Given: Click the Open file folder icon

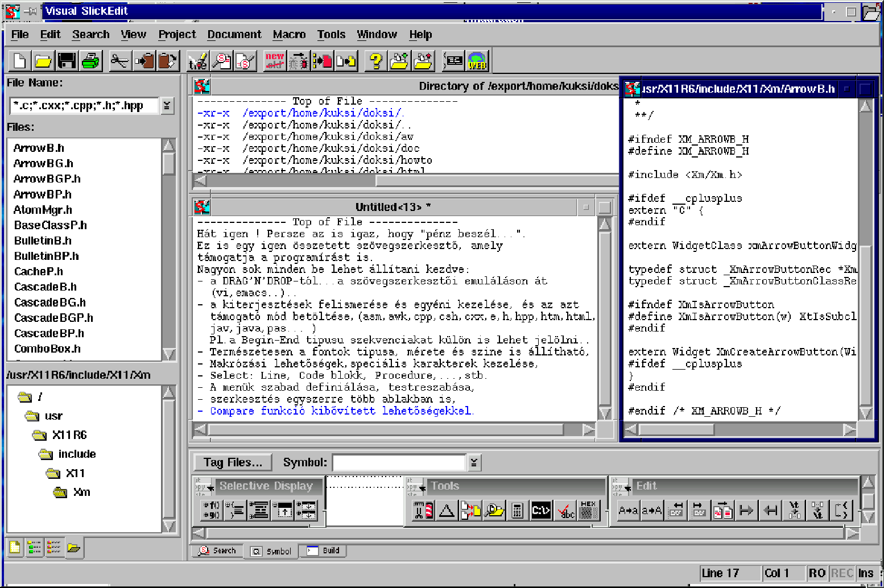Looking at the screenshot, I should click(43, 60).
